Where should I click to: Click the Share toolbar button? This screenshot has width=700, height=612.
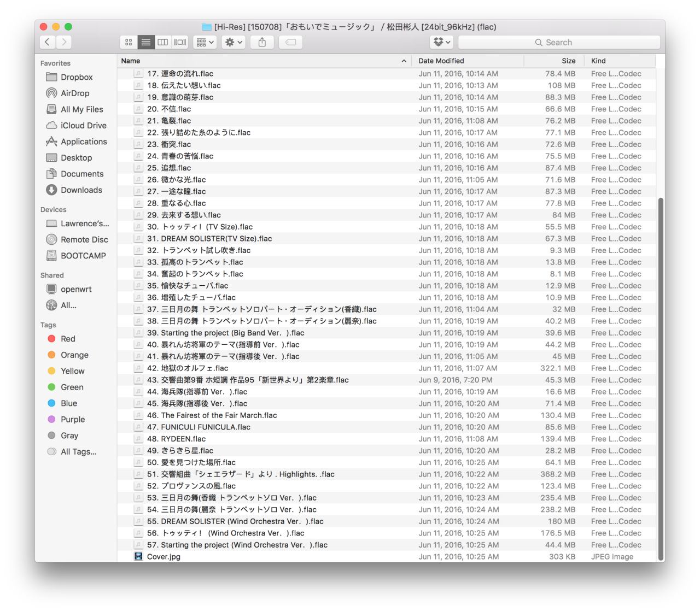[262, 42]
